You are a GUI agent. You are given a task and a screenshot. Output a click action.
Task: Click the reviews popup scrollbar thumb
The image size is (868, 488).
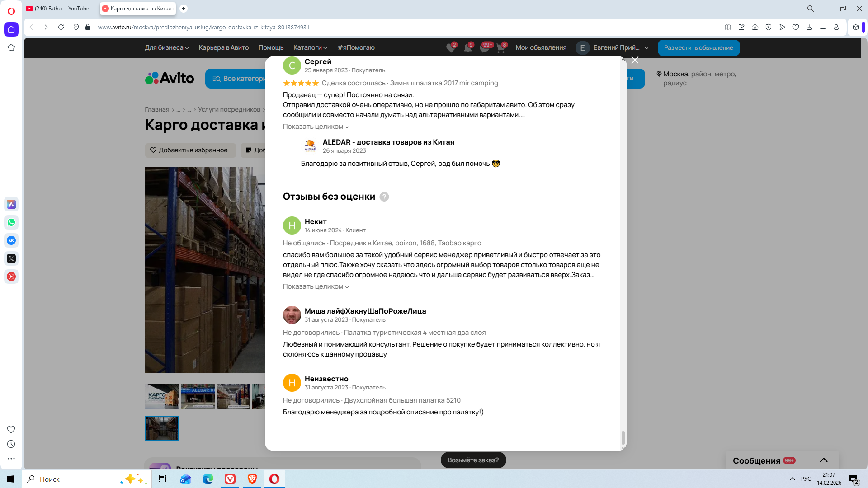click(623, 437)
